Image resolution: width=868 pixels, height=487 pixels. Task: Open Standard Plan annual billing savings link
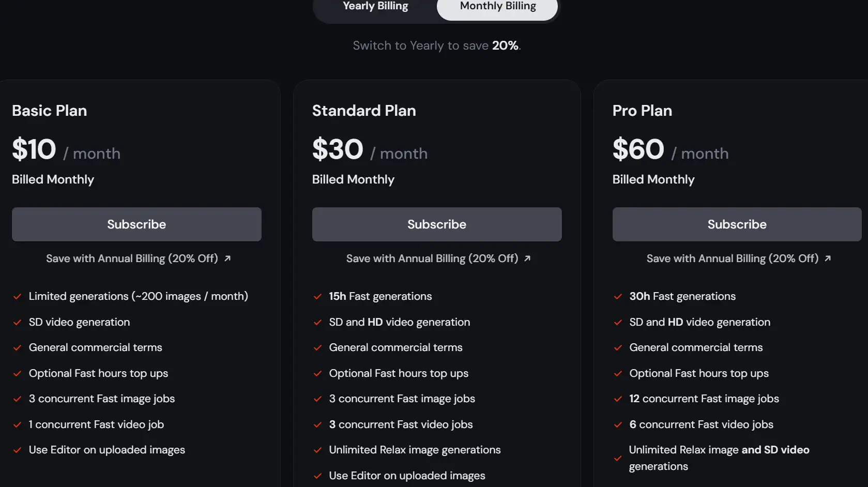[432, 258]
